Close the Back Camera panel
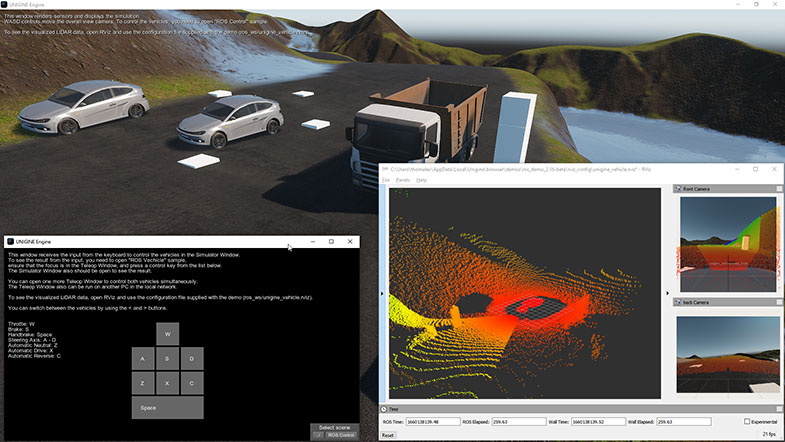 tap(777, 301)
